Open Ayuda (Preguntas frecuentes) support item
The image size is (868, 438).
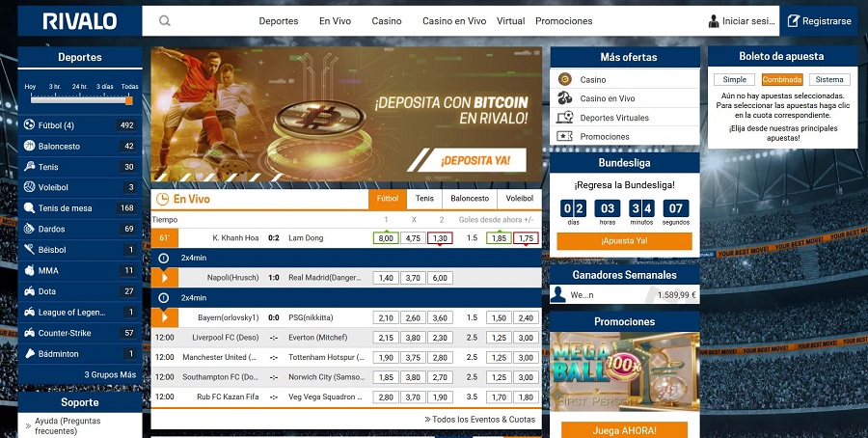68,425
